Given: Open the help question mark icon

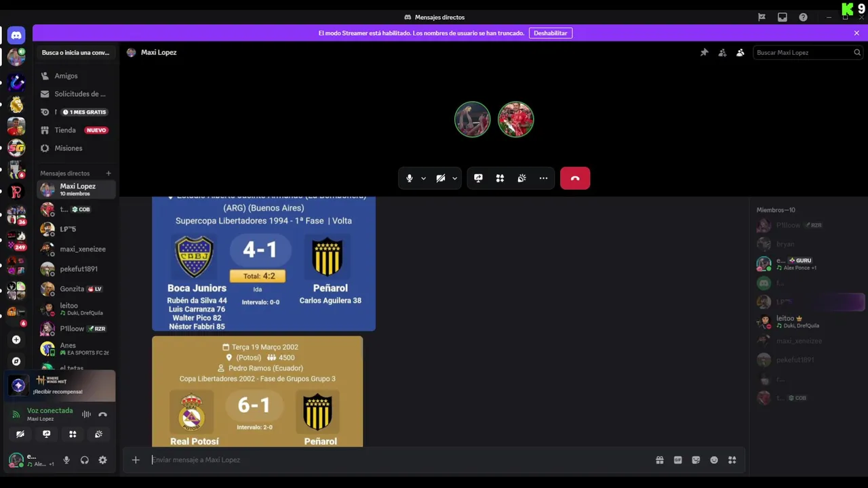Looking at the screenshot, I should coord(803,17).
